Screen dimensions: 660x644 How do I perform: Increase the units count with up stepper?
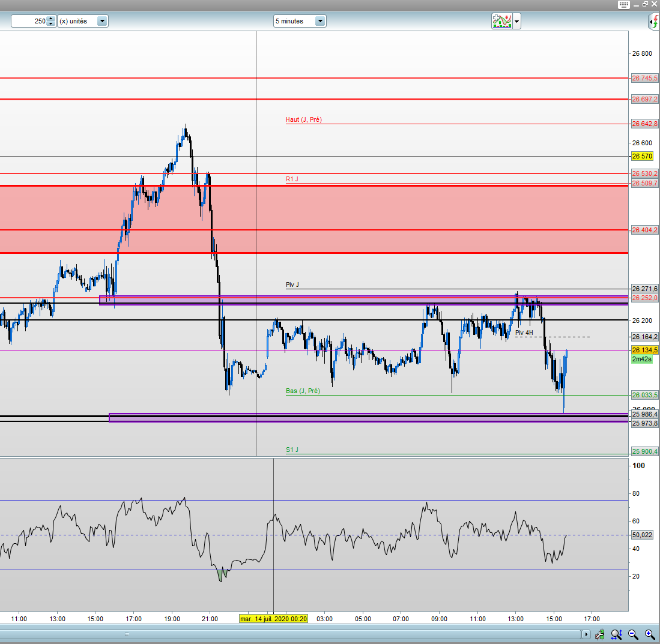[x=51, y=19]
